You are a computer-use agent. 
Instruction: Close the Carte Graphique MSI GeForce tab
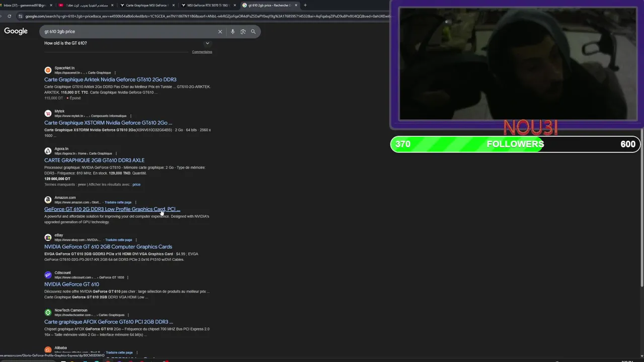(x=174, y=5)
